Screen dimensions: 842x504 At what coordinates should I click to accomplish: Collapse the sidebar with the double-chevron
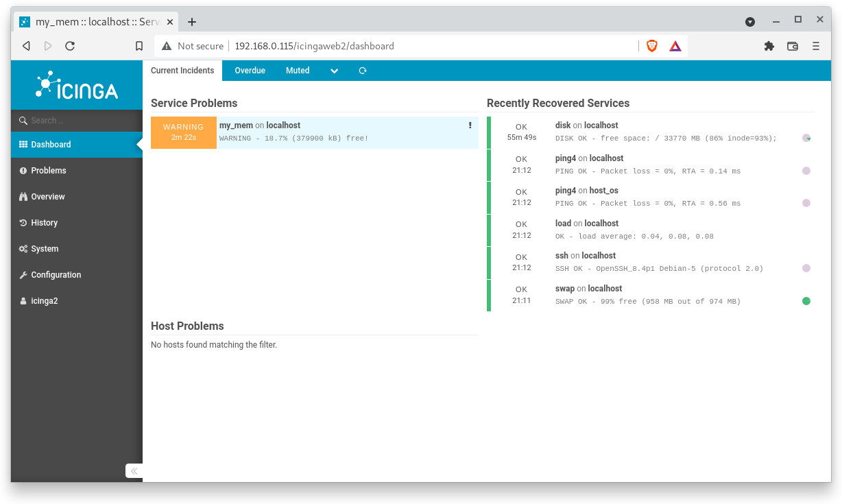coord(134,471)
